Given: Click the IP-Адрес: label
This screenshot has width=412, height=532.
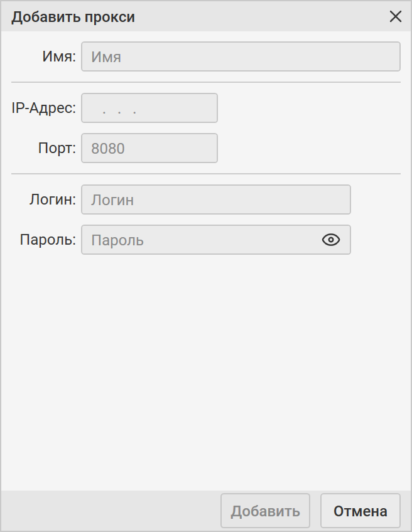Looking at the screenshot, I should 43,108.
